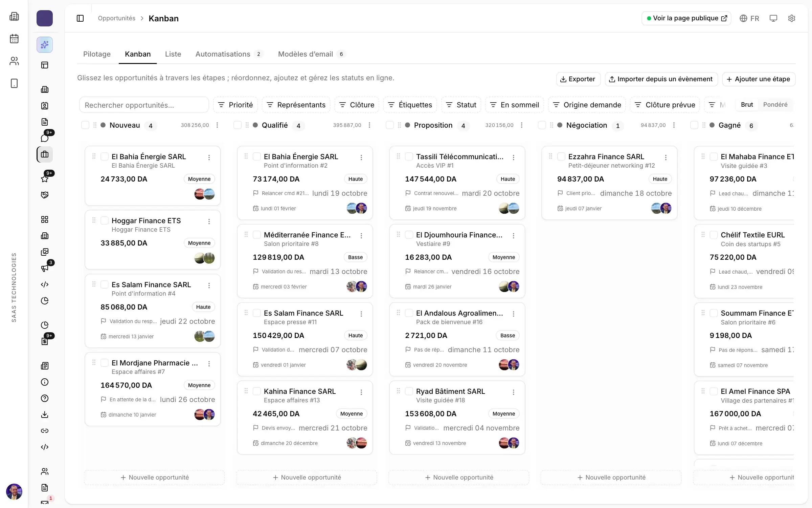The width and height of the screenshot is (812, 508).
Task: Check the Nouveau column select-all checkbox
Action: pos(85,125)
